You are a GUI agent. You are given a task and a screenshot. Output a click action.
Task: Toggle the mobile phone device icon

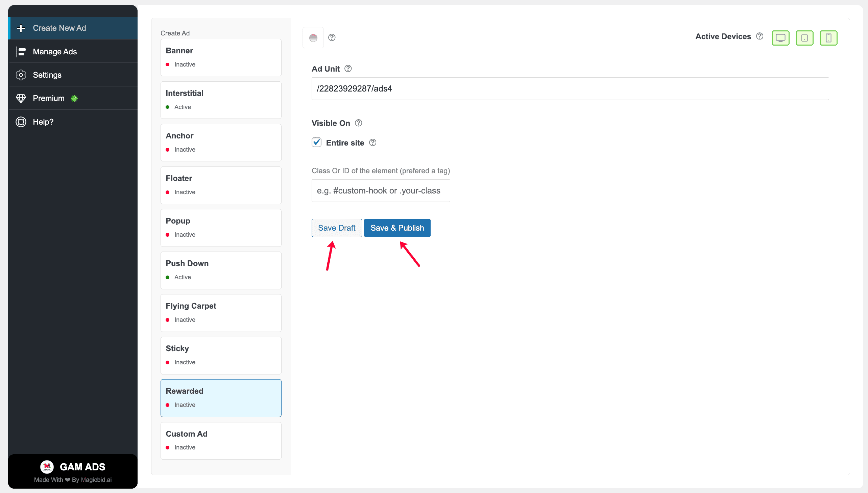tap(828, 37)
